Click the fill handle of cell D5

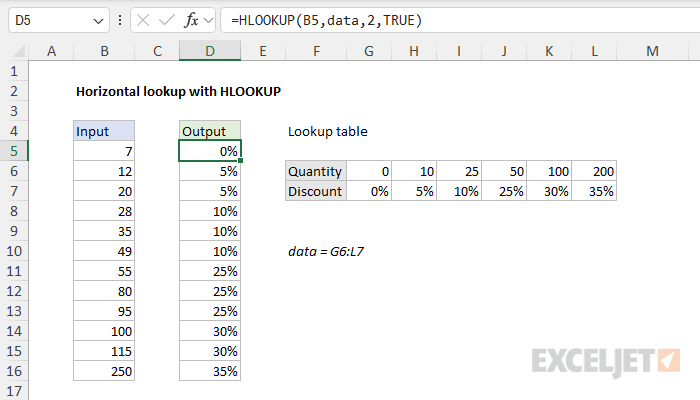[241, 161]
